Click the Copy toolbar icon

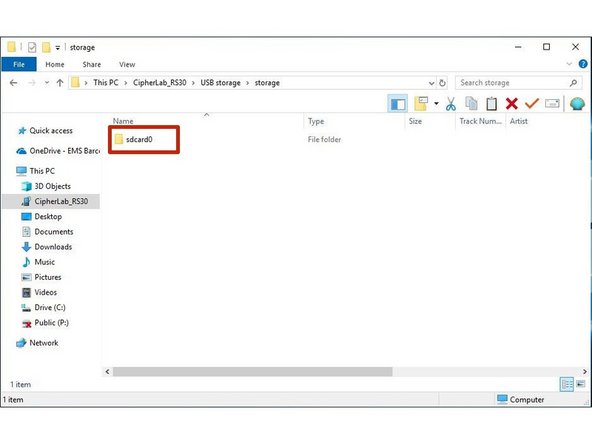coord(471,103)
